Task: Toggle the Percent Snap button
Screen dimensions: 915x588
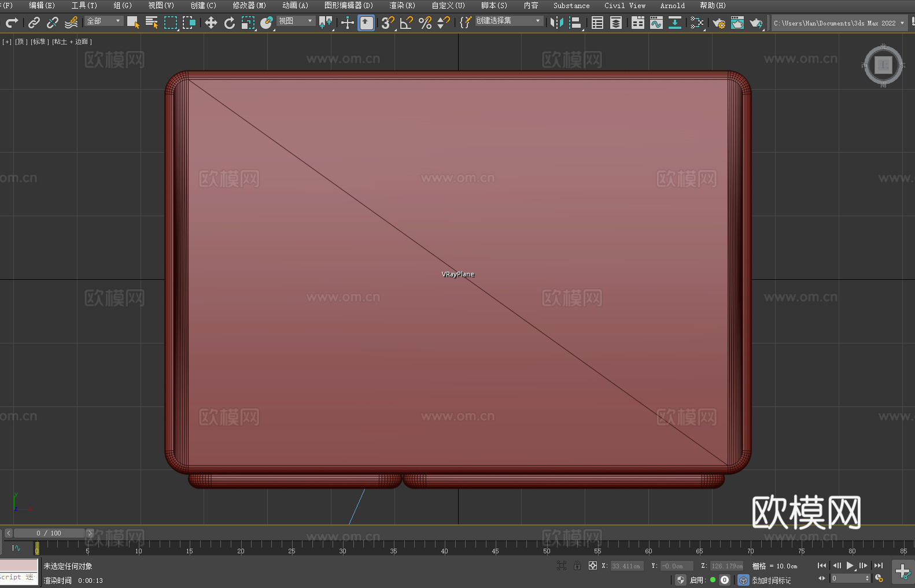Action: pos(425,23)
